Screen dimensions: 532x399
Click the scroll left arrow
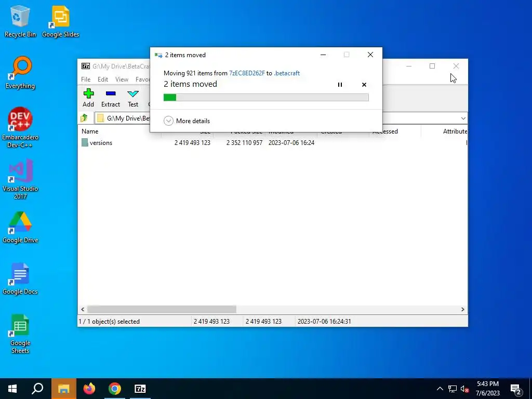coord(83,310)
